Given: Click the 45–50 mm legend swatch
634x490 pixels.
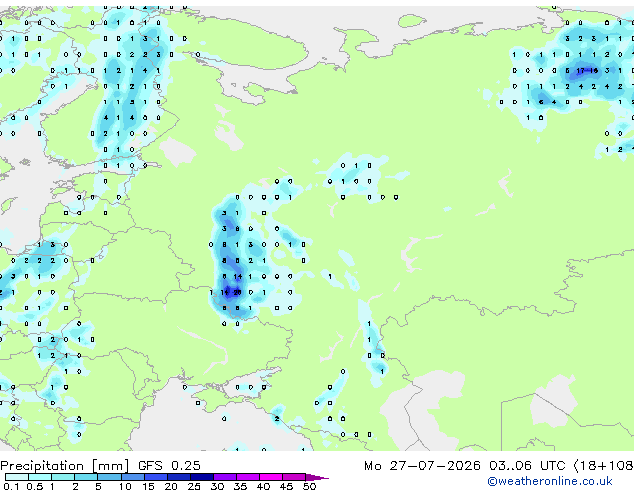Looking at the screenshot, I should 294,477.
